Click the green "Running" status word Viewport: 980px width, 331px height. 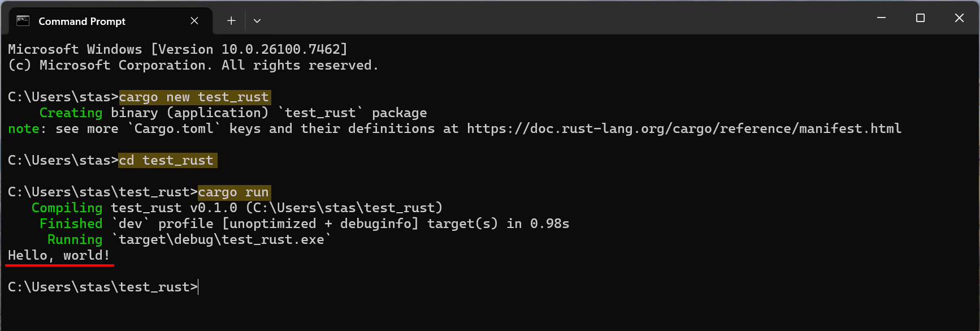pyautogui.click(x=75, y=240)
